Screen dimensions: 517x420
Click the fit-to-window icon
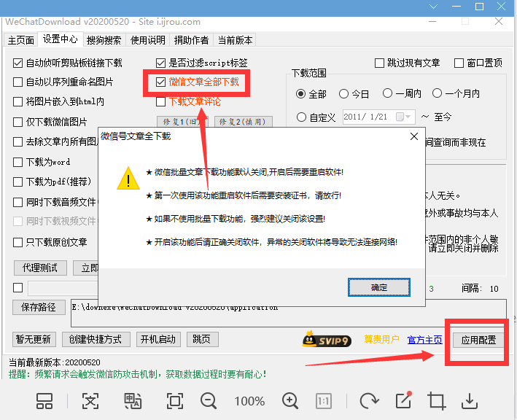tap(175, 401)
